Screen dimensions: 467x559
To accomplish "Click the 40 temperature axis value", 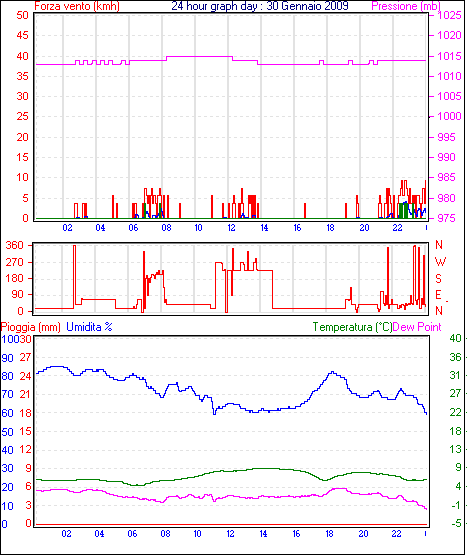I will click(x=455, y=338).
